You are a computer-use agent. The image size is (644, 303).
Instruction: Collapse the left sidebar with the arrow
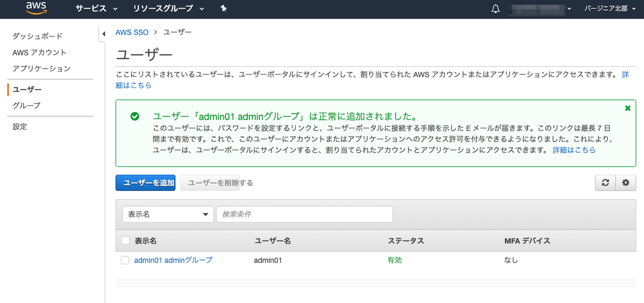coord(103,34)
